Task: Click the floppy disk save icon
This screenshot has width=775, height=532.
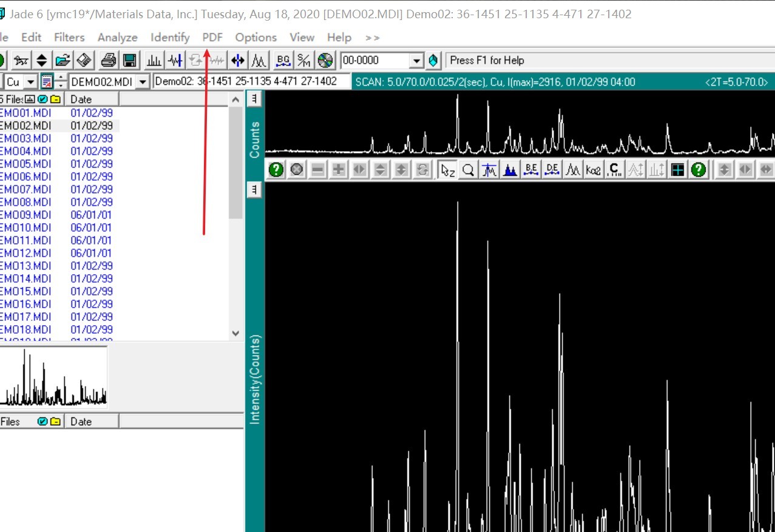Action: pos(129,60)
